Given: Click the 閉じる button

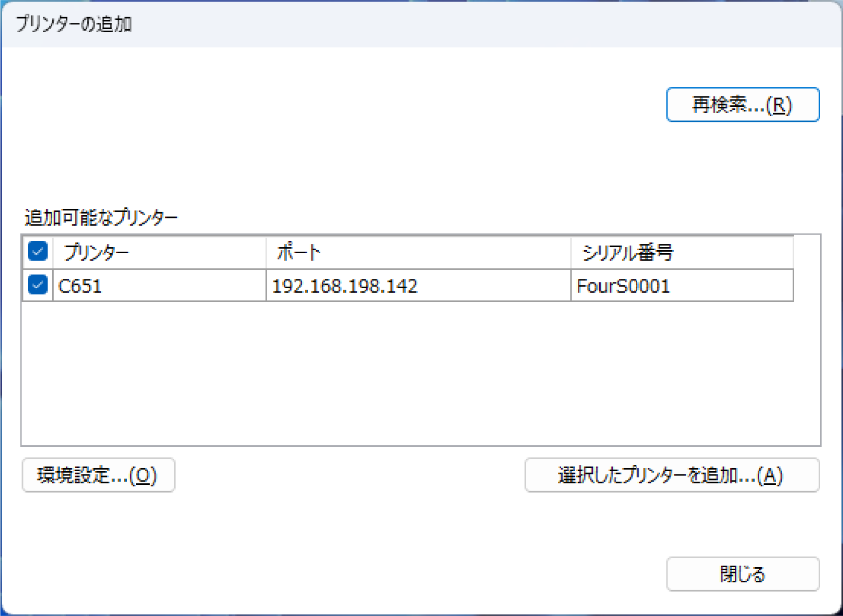Looking at the screenshot, I should coord(742,574).
